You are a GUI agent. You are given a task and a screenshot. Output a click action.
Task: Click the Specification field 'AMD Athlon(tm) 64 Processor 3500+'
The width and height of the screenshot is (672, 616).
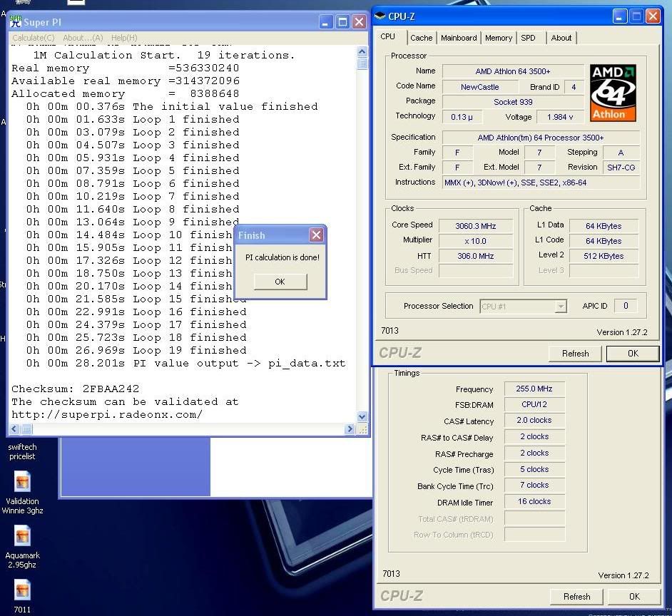(541, 138)
